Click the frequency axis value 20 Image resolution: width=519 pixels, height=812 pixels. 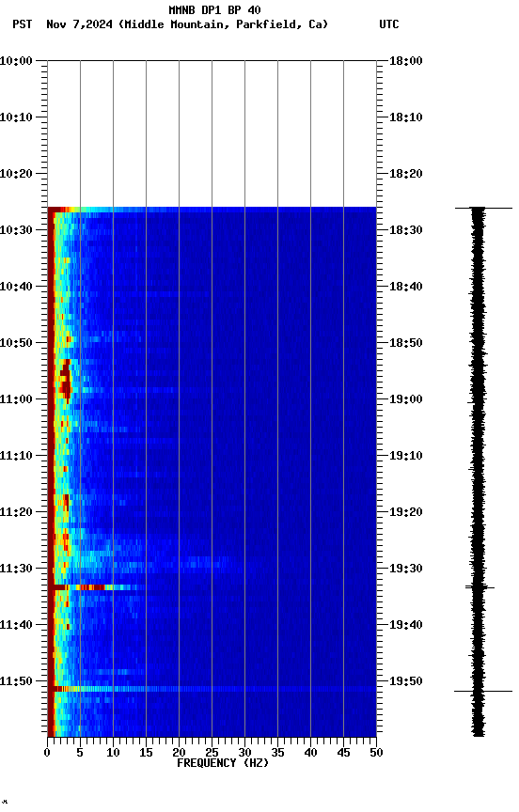point(179,753)
